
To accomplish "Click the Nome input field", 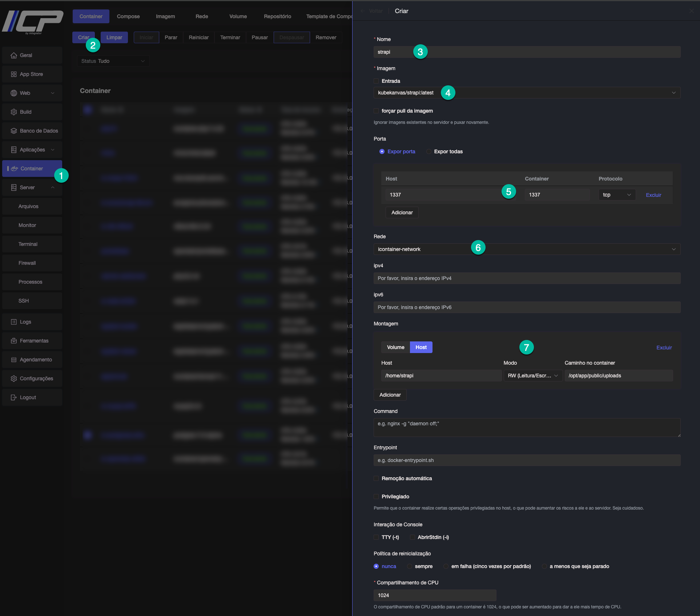I will click(x=527, y=52).
